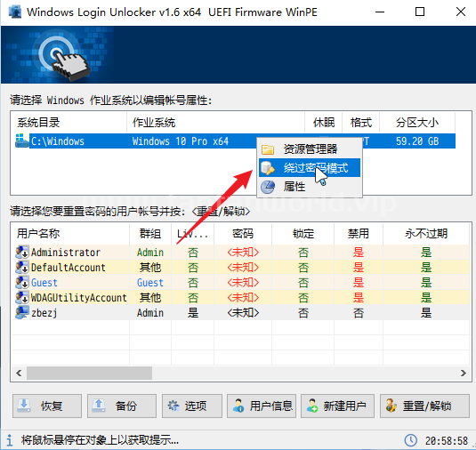This screenshot has height=450, width=476.
Task: Click the zbezj user account icon
Action: click(22, 312)
